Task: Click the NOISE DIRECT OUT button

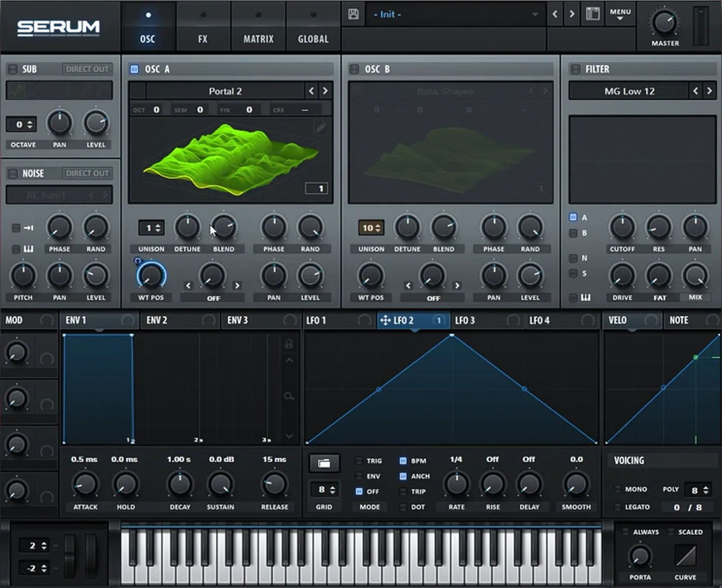Action: [x=87, y=173]
